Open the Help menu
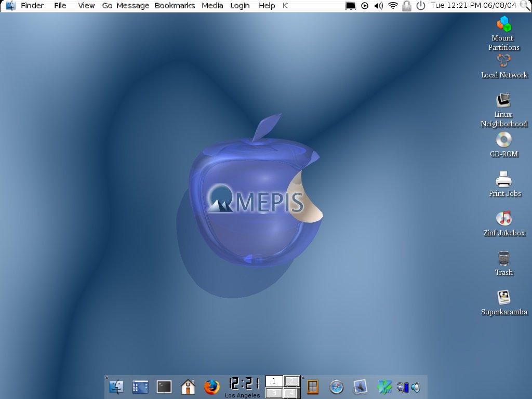 267,6
